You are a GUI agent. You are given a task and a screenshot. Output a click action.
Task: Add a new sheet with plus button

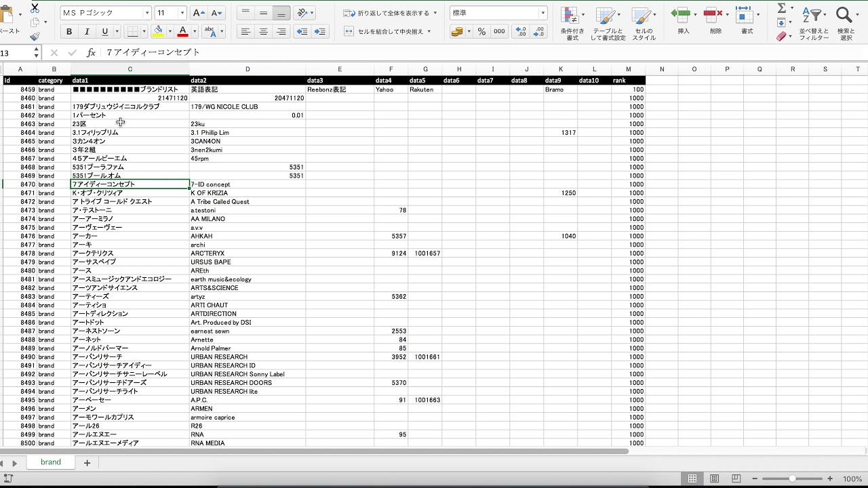coord(87,463)
